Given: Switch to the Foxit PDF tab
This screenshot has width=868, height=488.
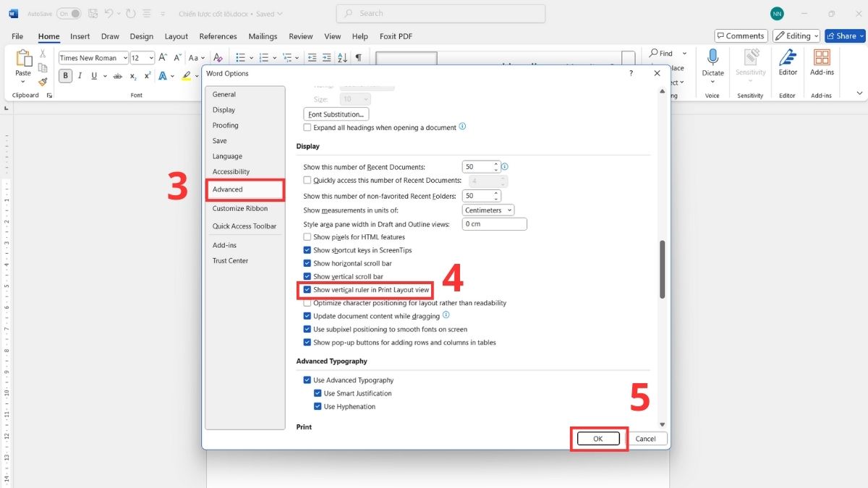Looking at the screenshot, I should 397,36.
